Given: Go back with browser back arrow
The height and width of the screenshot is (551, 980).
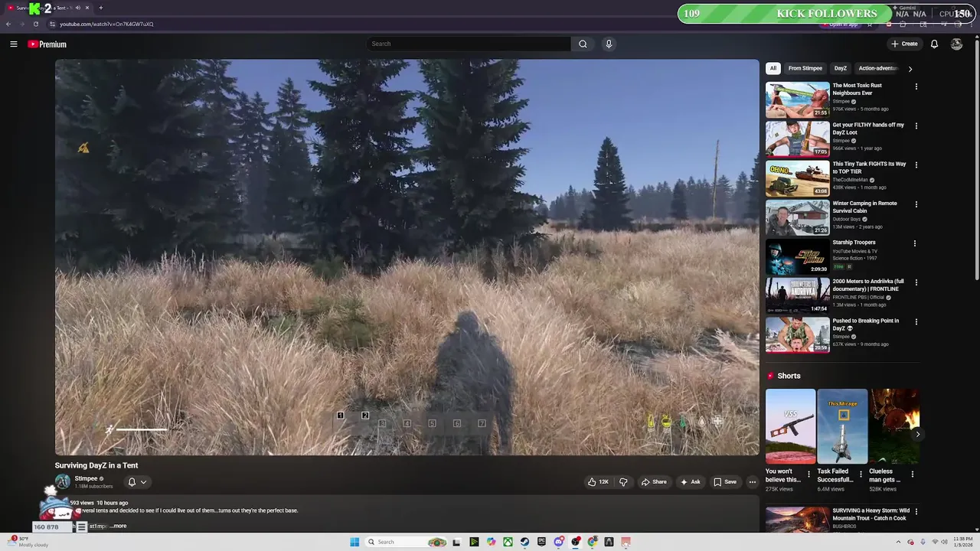Looking at the screenshot, I should (x=8, y=24).
